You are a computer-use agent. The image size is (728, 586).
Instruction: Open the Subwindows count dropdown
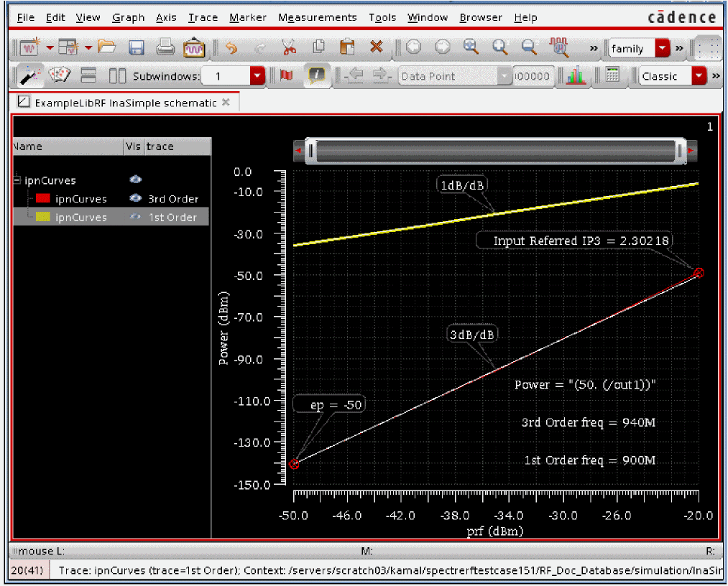pyautogui.click(x=257, y=76)
